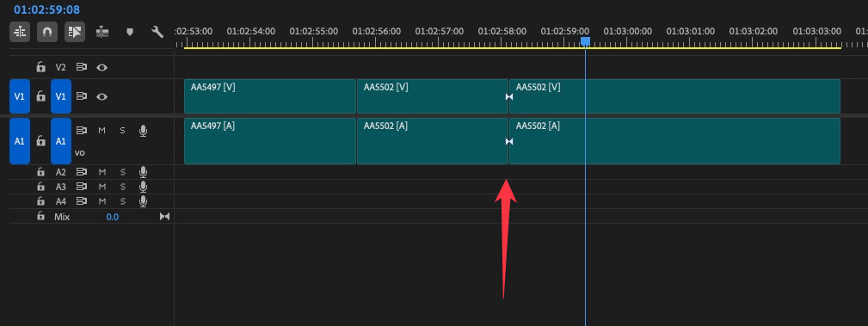868x326 pixels.
Task: Solo track A1
Action: [122, 131]
